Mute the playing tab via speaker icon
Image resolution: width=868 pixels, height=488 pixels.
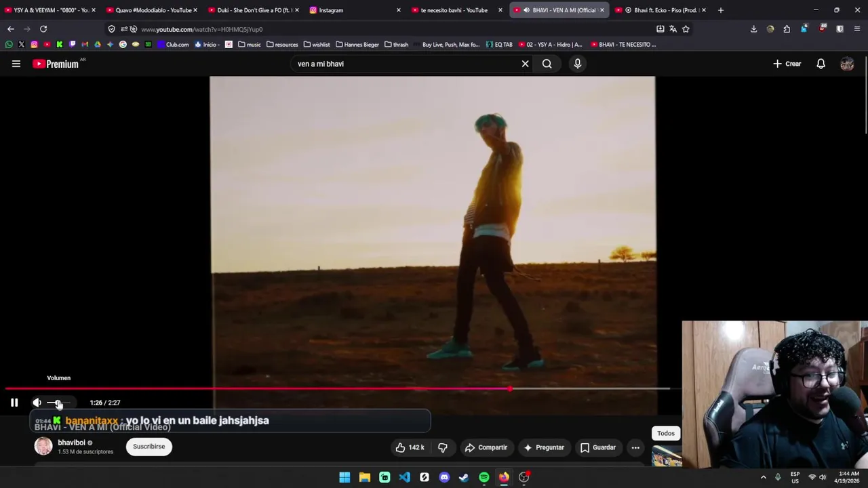pyautogui.click(x=526, y=10)
